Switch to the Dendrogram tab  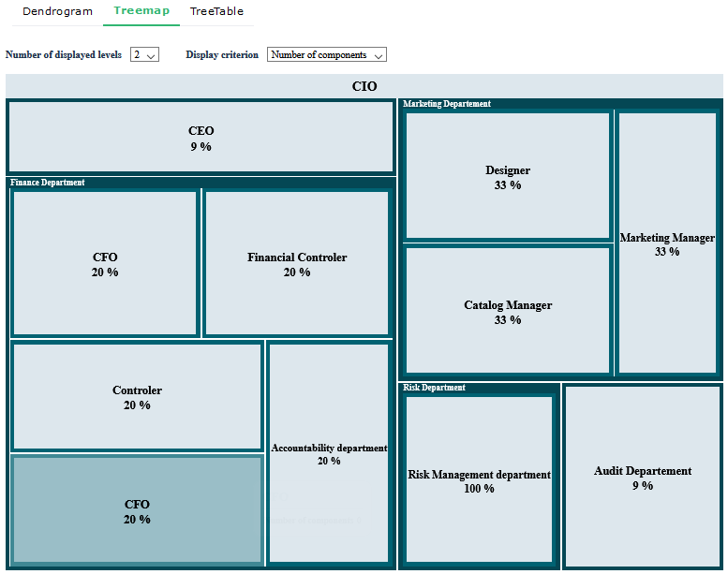point(57,12)
